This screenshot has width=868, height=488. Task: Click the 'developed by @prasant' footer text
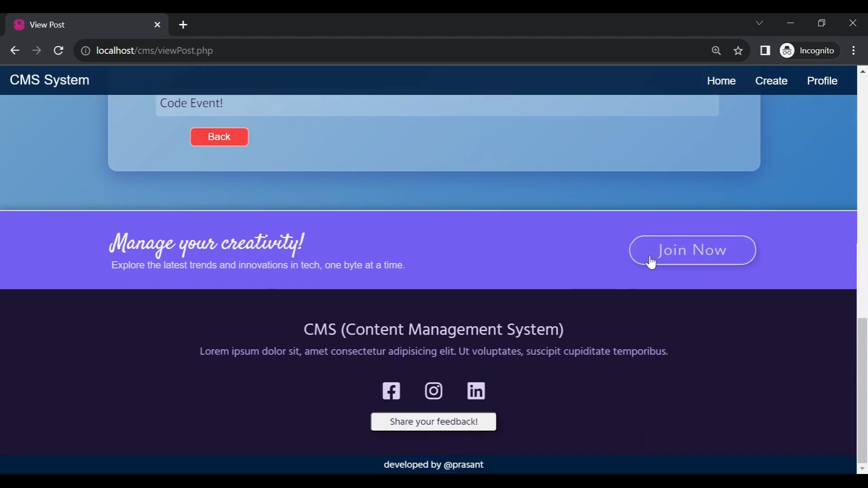434,465
